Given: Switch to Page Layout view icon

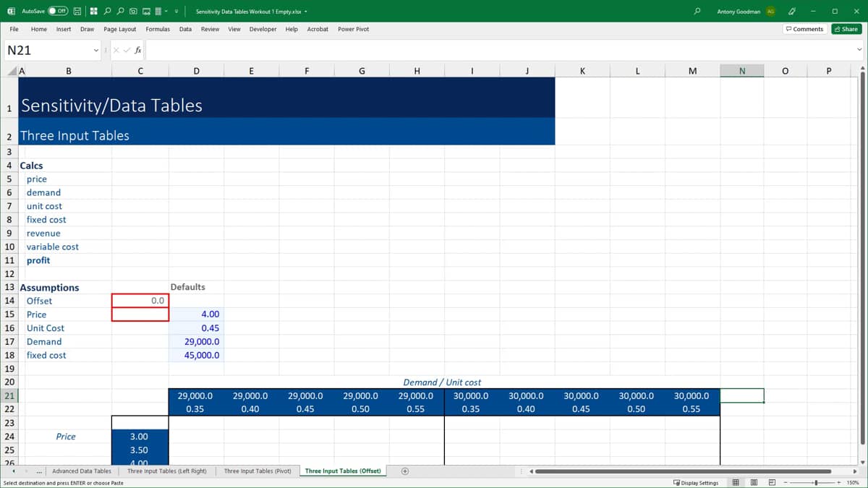Looking at the screenshot, I should 753,483.
